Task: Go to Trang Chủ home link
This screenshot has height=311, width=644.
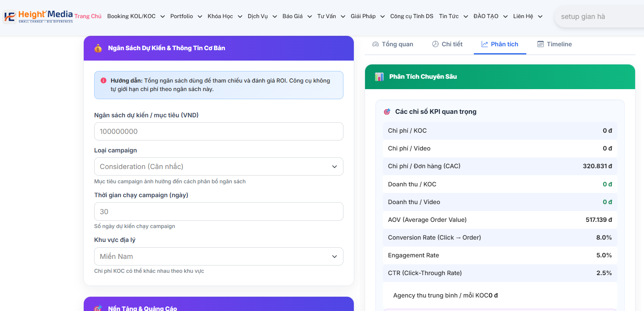Action: click(x=88, y=16)
